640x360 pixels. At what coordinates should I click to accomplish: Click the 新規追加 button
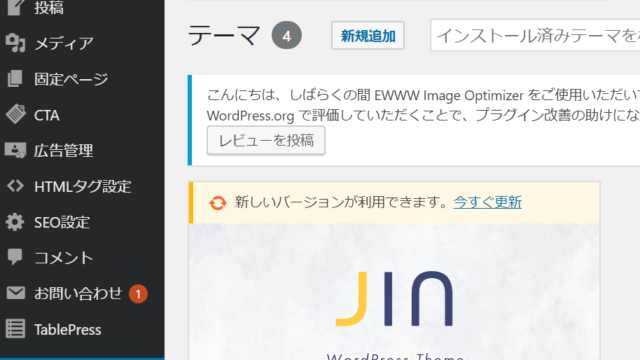coord(368,36)
